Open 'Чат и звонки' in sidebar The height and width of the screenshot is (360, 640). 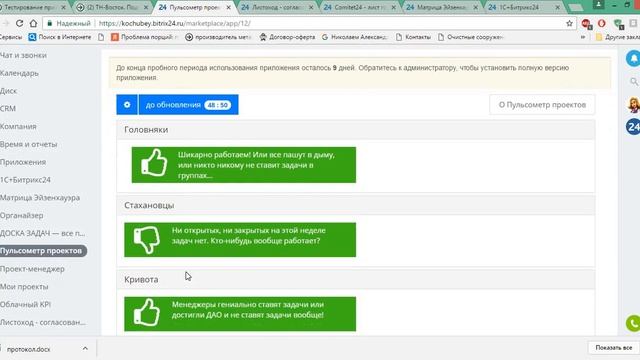23,55
